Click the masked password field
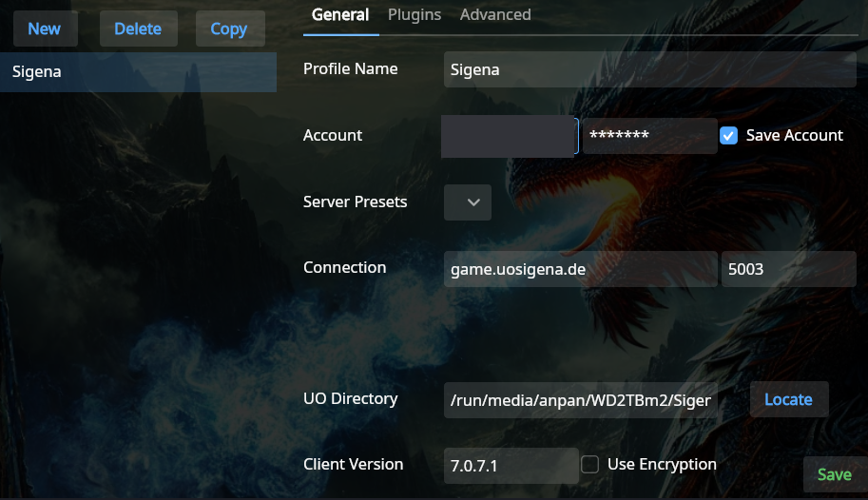 coord(649,136)
